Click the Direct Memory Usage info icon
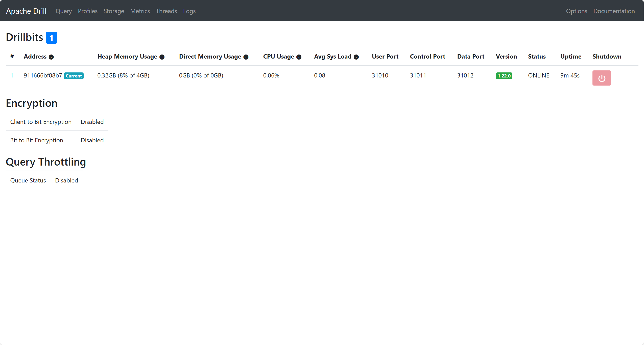 [x=246, y=57]
